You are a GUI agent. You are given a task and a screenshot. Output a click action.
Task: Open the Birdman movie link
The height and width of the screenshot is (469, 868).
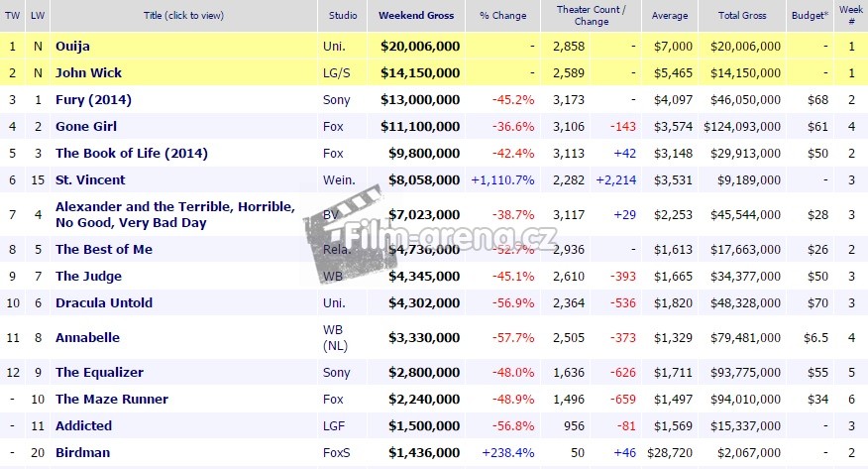pyautogui.click(x=82, y=453)
